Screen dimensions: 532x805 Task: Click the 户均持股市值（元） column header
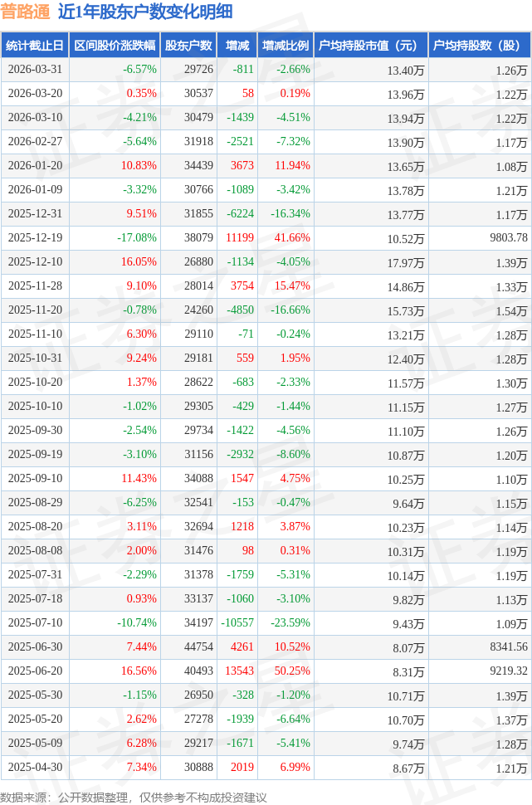pyautogui.click(x=371, y=46)
